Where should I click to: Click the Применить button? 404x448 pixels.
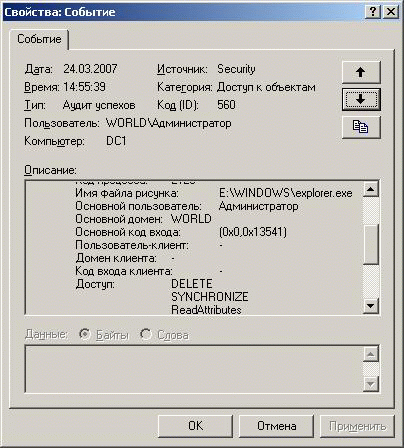coord(357,426)
